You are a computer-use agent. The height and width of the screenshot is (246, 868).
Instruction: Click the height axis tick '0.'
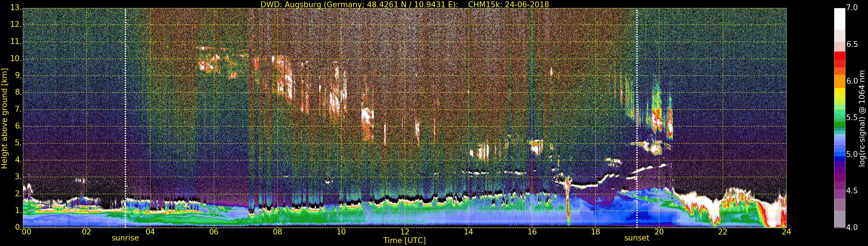18,227
